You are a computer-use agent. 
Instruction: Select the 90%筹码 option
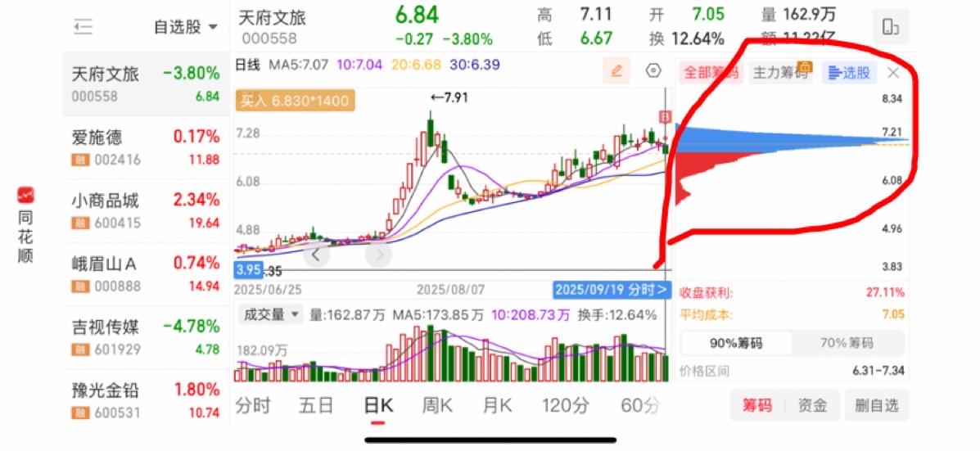(x=736, y=343)
